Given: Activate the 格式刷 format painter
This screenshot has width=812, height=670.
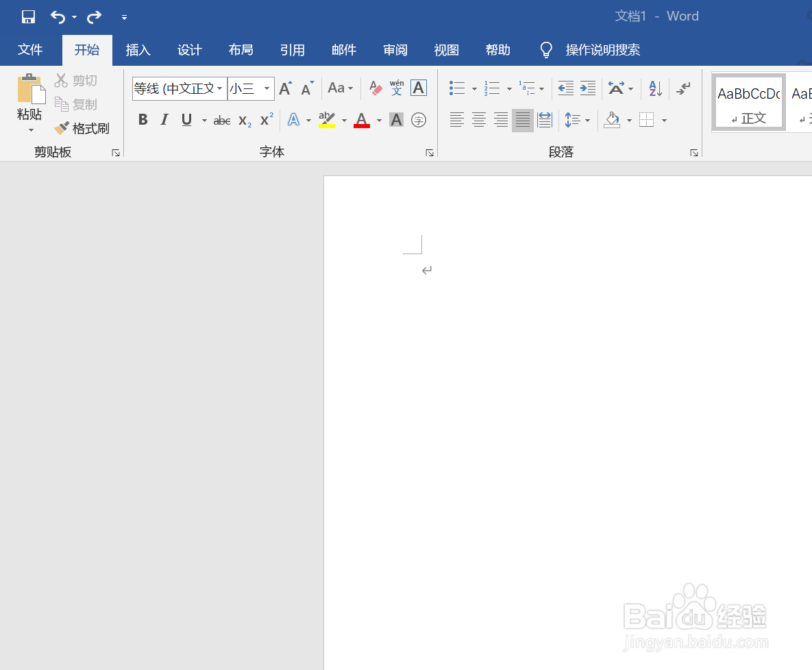Looking at the screenshot, I should [x=82, y=128].
